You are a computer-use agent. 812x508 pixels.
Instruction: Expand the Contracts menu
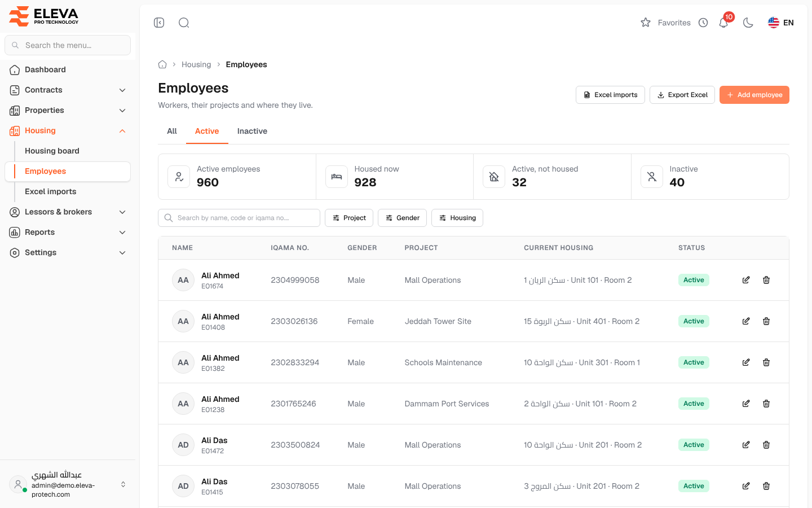(x=68, y=90)
